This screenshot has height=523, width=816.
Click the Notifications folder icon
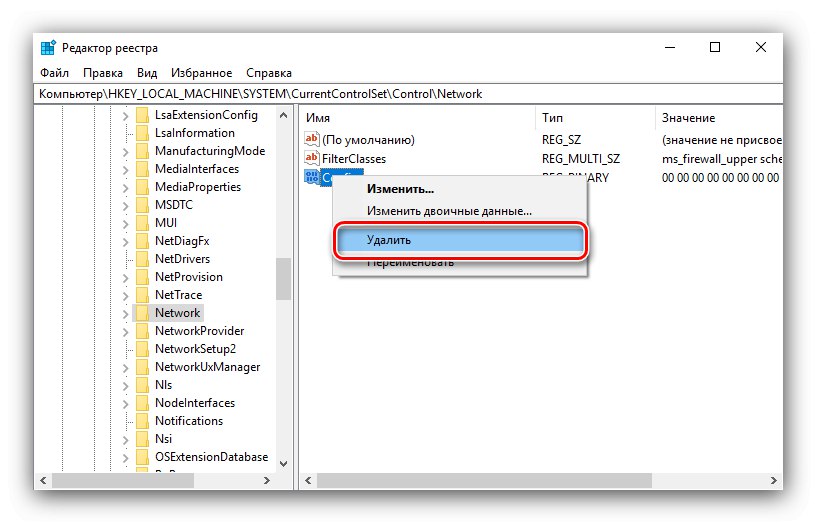point(142,421)
